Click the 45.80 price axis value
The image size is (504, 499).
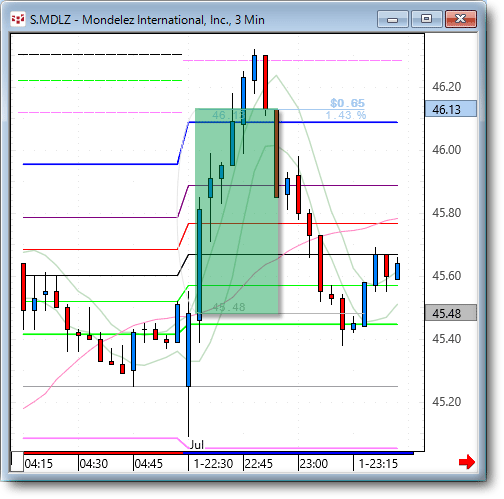[446, 213]
